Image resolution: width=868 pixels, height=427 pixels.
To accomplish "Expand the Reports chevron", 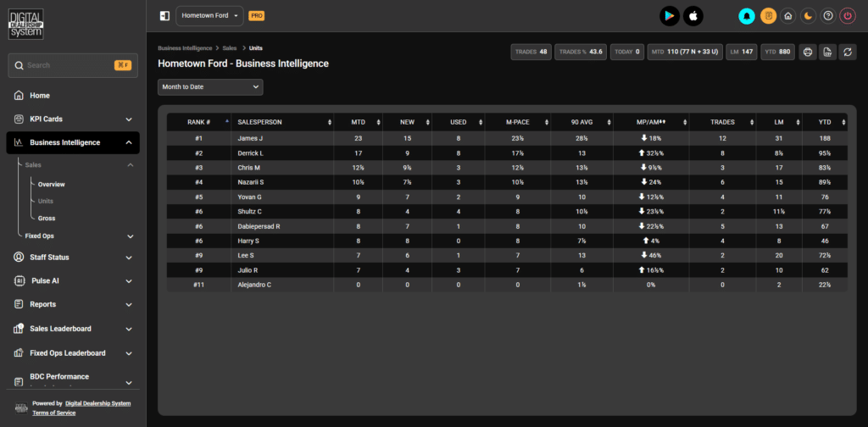I will [x=129, y=304].
